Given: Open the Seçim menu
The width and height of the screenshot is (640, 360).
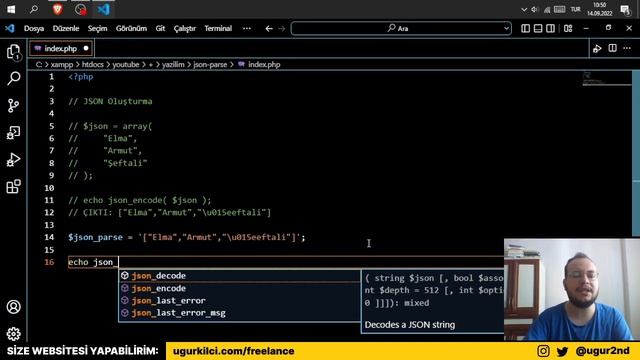Looking at the screenshot, I should point(98,29).
